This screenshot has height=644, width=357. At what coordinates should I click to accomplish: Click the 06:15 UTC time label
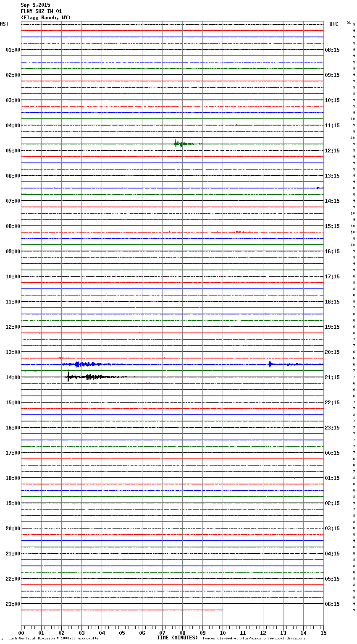tap(332, 604)
